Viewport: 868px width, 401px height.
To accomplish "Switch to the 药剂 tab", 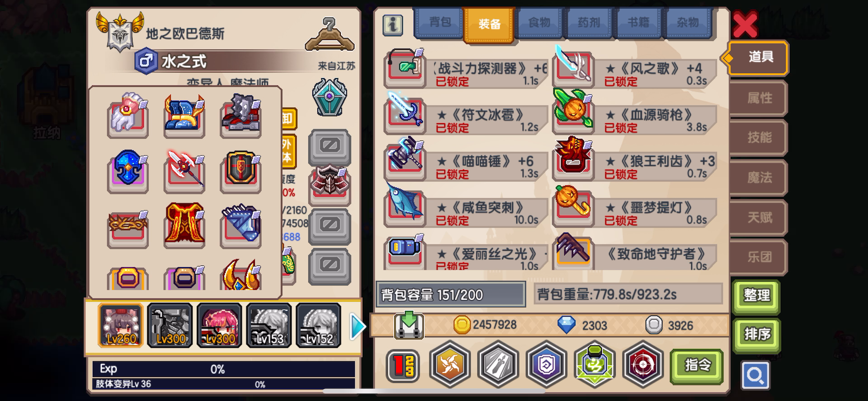I will [x=589, y=22].
